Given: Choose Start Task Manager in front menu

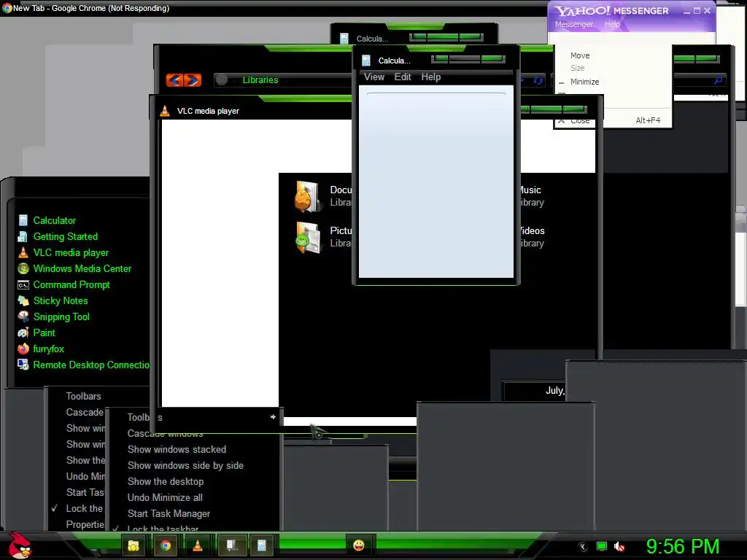Looking at the screenshot, I should 169,514.
